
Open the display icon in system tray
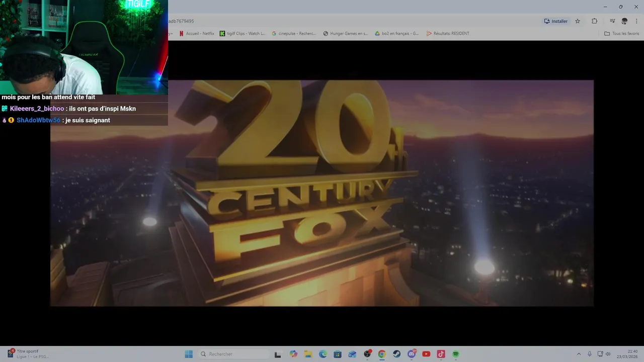pyautogui.click(x=600, y=354)
